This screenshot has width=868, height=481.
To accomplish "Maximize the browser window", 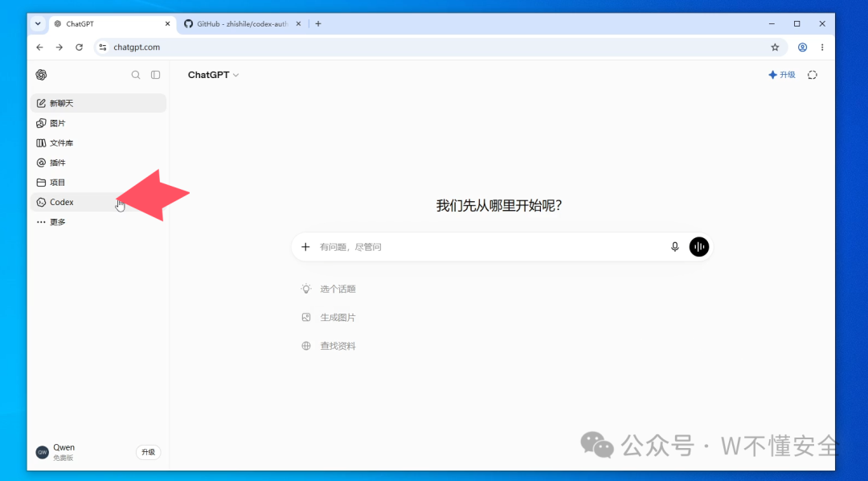I will [797, 24].
